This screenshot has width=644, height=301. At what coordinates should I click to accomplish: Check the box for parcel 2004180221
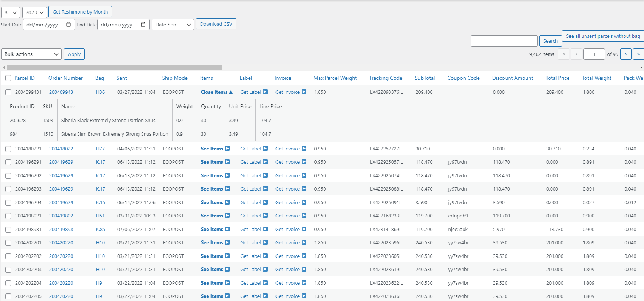pos(8,149)
